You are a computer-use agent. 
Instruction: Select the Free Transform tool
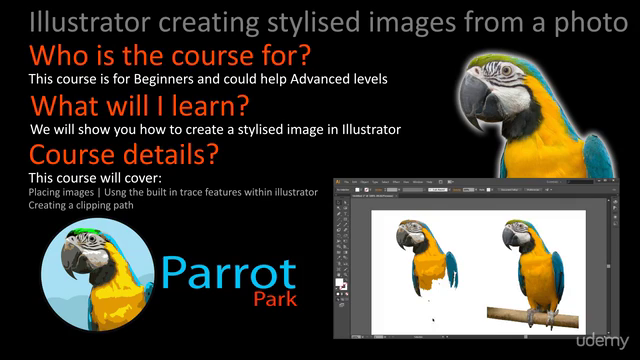[x=346, y=241]
